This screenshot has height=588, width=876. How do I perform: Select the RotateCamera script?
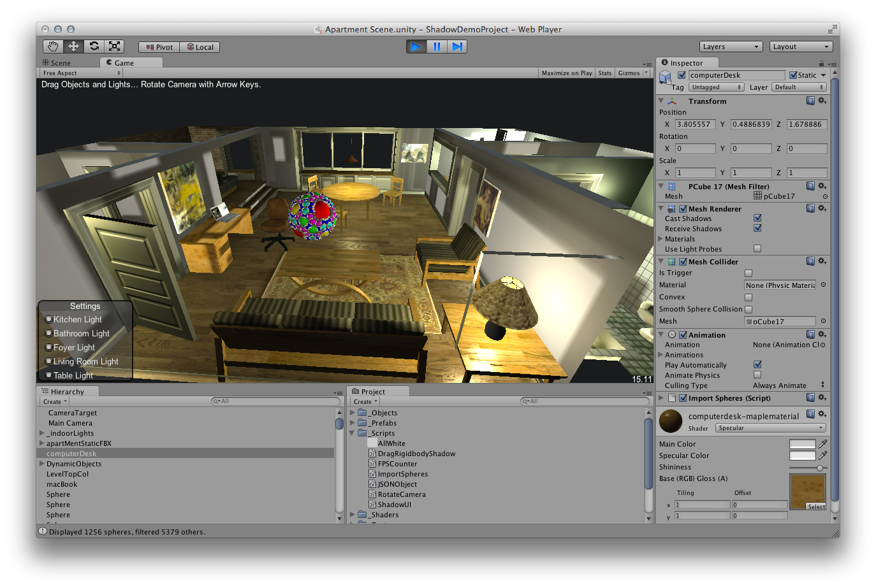click(401, 494)
